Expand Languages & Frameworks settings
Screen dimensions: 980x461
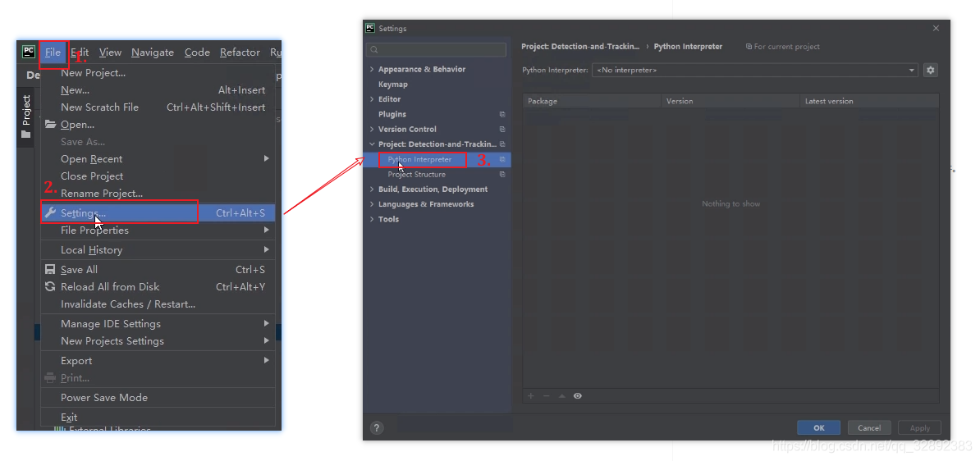point(372,204)
